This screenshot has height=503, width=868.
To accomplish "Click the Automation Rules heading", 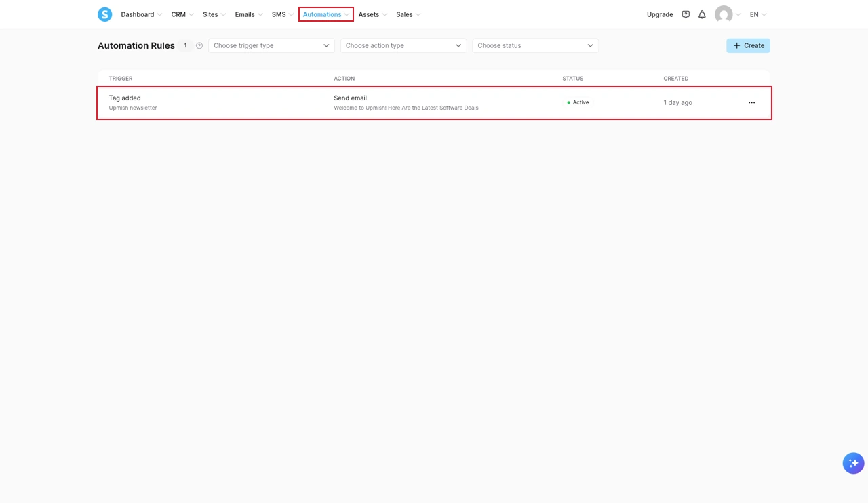I will tap(136, 46).
